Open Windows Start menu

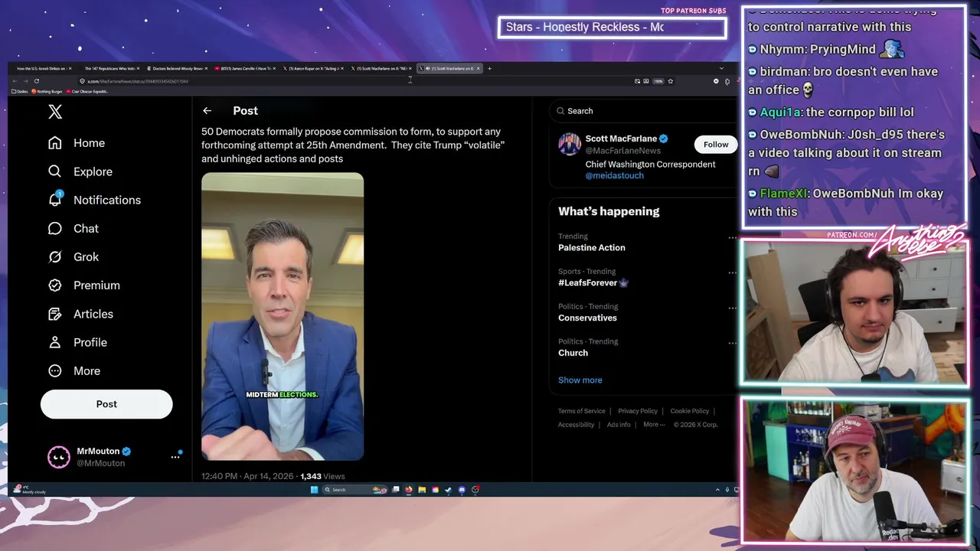click(x=314, y=490)
